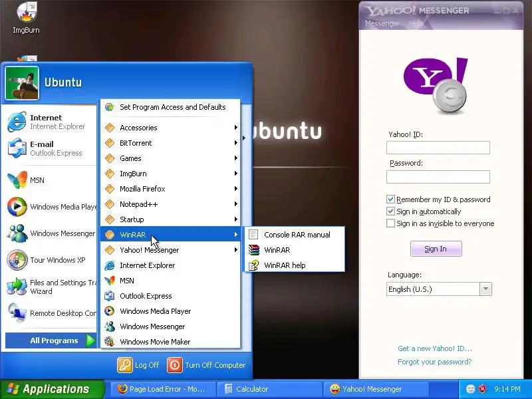Switch to Calculator taskbar item
The image size is (532, 399).
coord(269,389)
